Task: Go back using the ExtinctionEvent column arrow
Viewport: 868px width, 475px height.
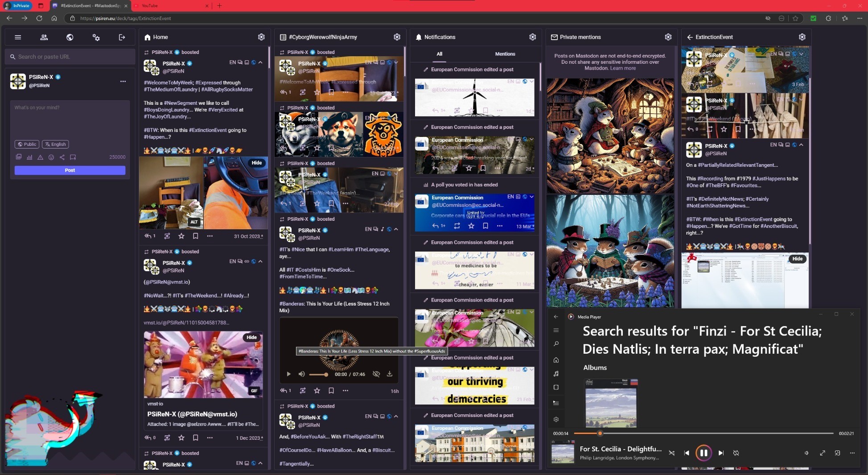Action: pos(690,37)
